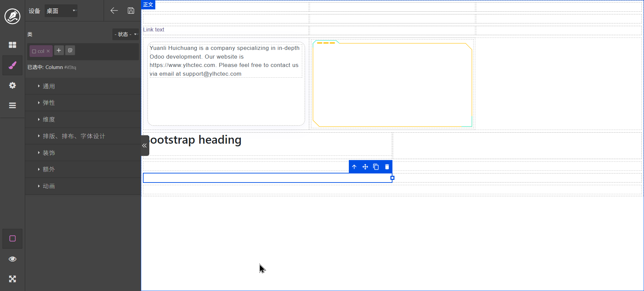The width and height of the screenshot is (644, 291).
Task: Click the move icon in the component toolbar
Action: point(365,167)
